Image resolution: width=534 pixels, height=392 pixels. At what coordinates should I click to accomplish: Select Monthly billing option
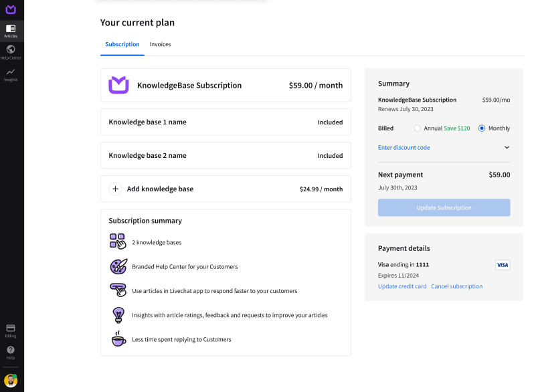[x=482, y=128]
